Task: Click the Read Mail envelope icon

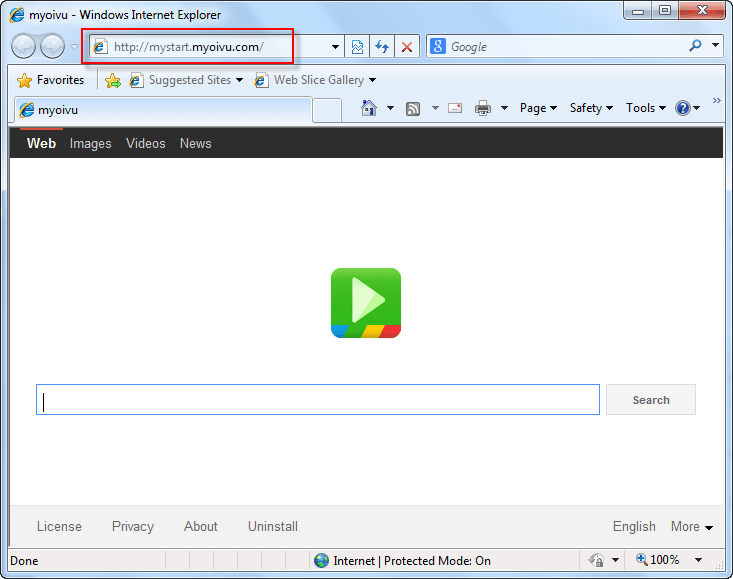Action: [x=455, y=108]
